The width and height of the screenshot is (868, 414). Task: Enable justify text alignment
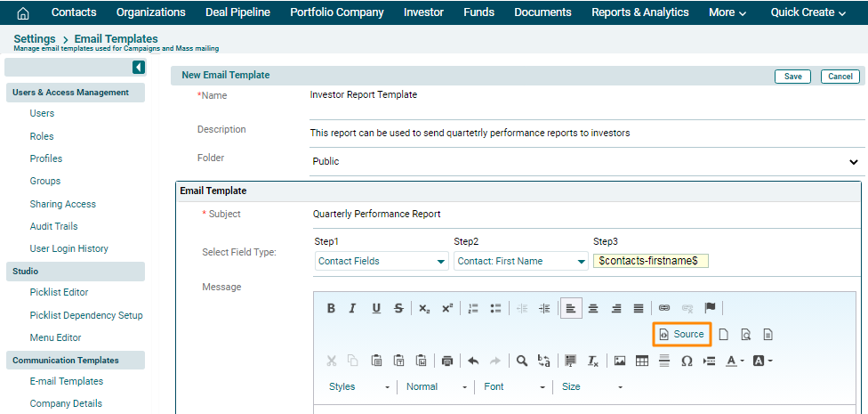tap(638, 309)
